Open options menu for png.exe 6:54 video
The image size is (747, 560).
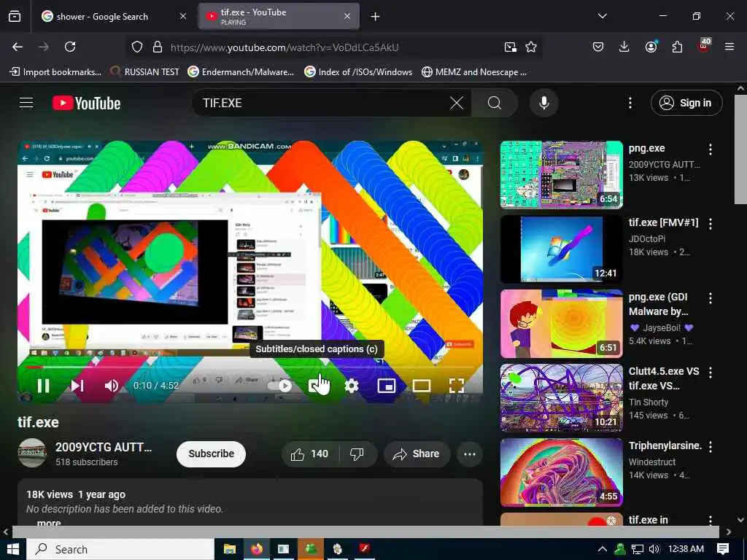(711, 149)
